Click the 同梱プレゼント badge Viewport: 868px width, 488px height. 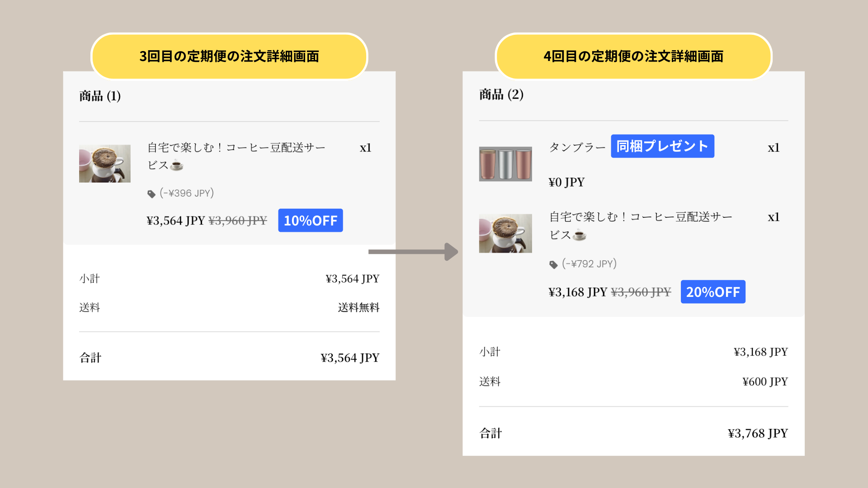coord(662,146)
